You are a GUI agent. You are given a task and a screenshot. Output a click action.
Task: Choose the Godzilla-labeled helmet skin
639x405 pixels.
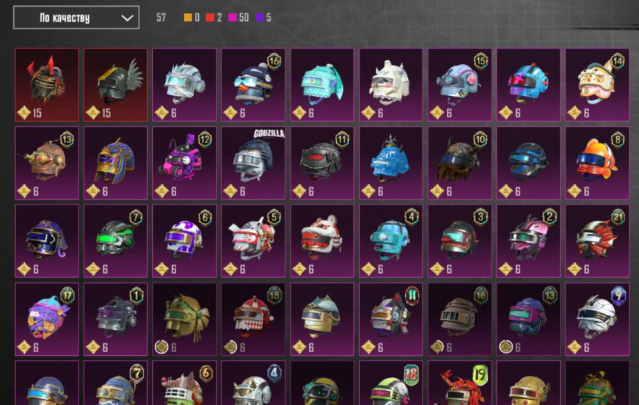[x=253, y=163]
